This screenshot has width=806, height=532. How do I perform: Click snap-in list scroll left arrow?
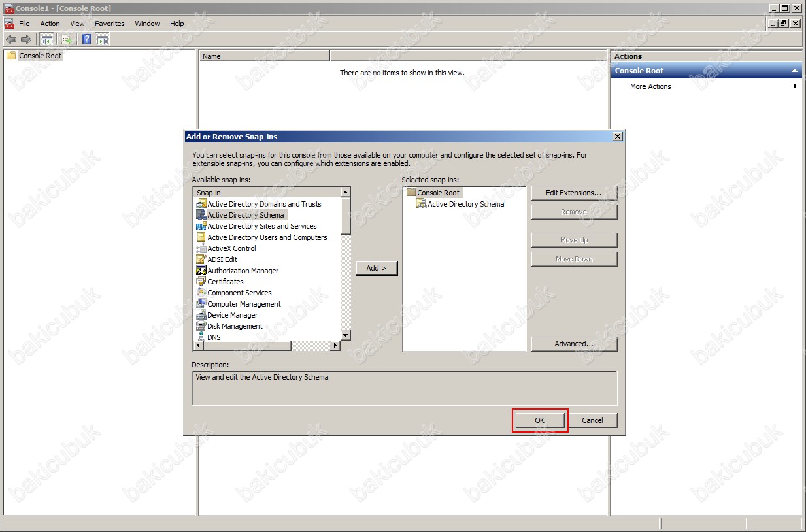[199, 346]
